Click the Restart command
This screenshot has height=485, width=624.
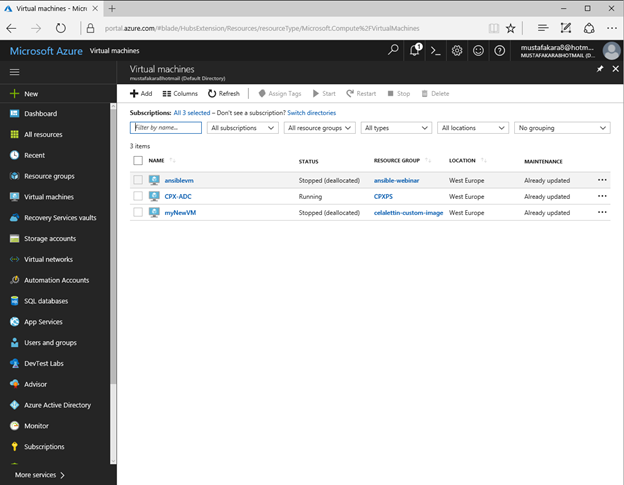tap(361, 93)
